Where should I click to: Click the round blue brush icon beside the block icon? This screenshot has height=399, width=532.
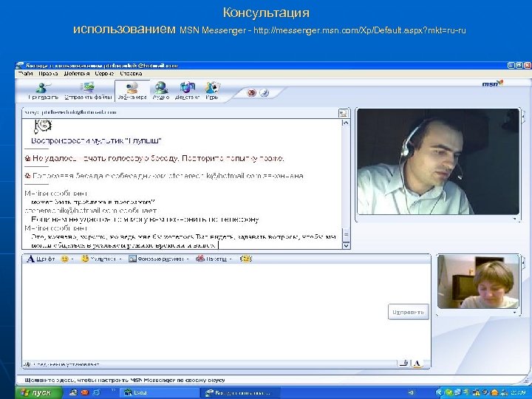tap(265, 92)
